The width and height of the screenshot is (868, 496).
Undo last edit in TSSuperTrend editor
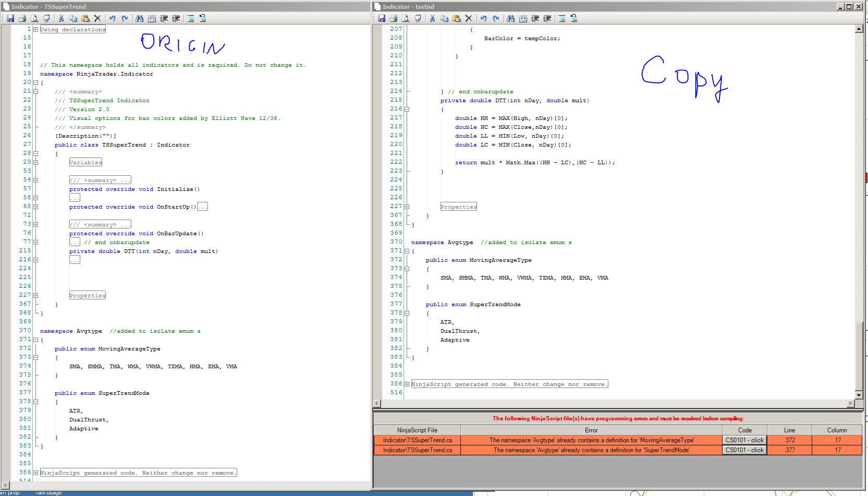pyautogui.click(x=112, y=18)
